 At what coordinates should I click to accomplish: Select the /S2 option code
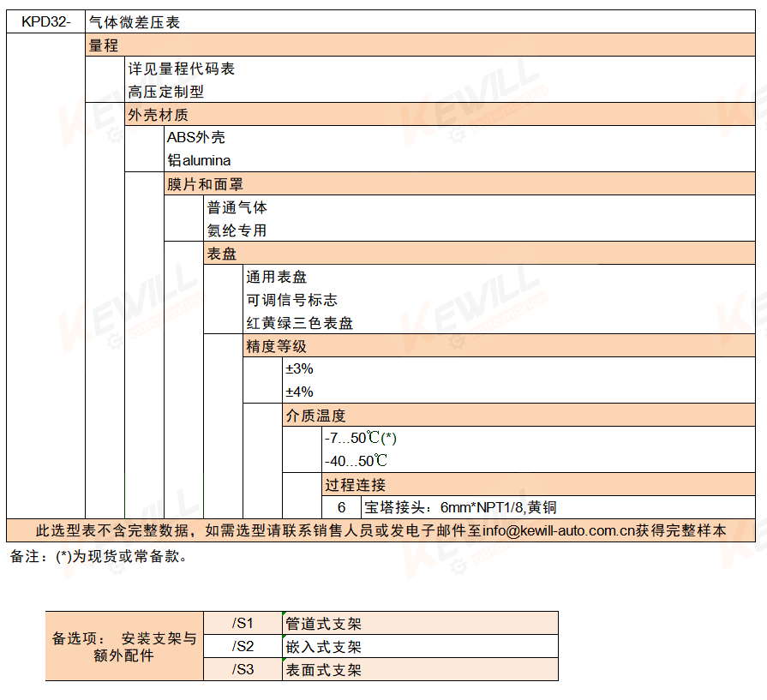point(243,646)
